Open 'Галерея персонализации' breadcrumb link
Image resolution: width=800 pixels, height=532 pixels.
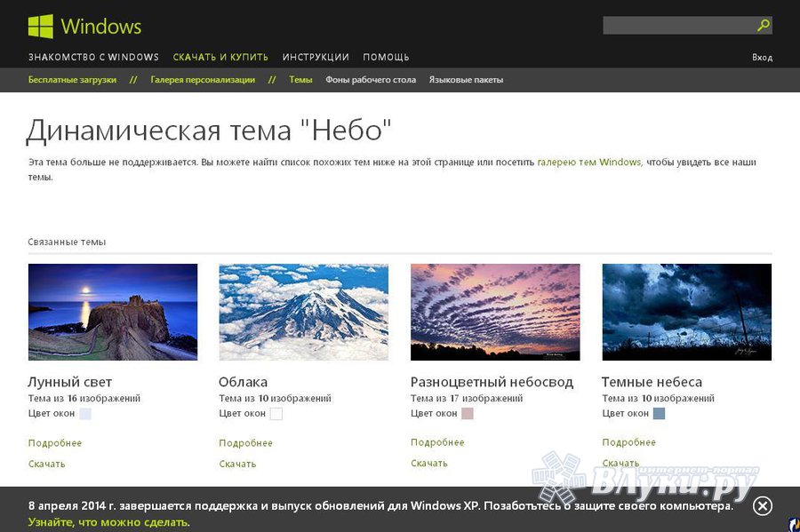click(x=203, y=80)
